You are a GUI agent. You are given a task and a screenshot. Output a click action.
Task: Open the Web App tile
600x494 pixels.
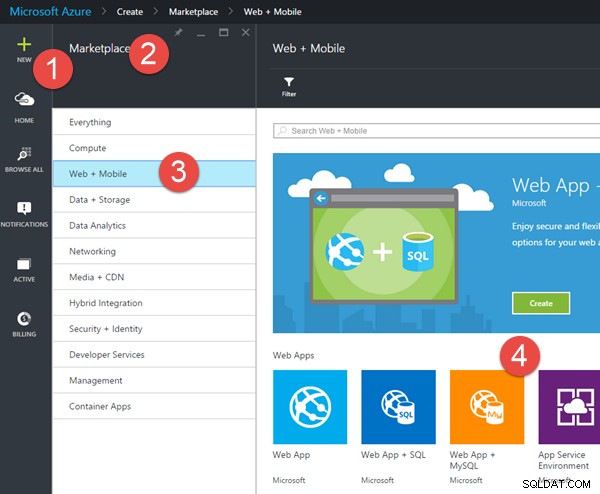pyautogui.click(x=310, y=407)
